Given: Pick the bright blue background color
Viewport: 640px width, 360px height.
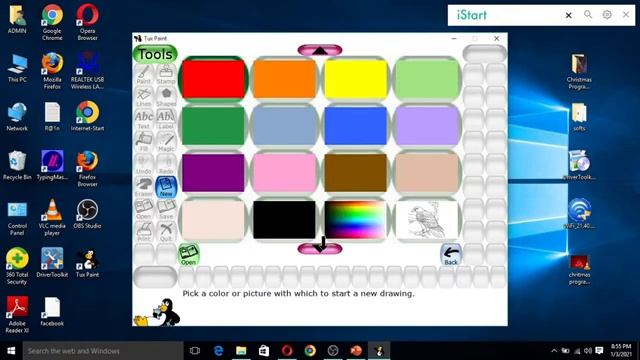Looking at the screenshot, I should tap(356, 126).
